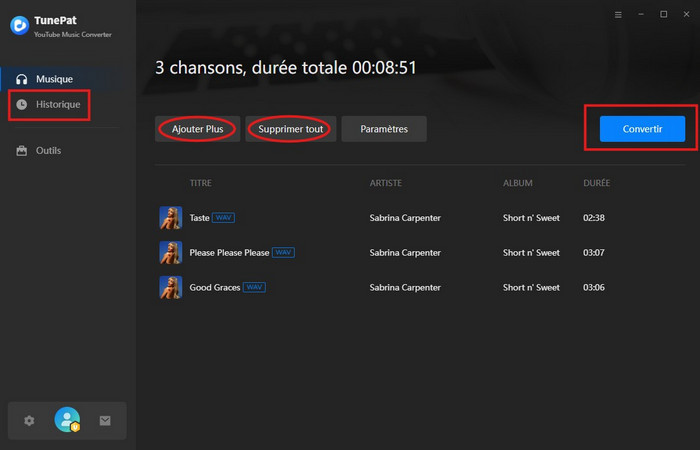Switch to the Historique tab
Image resolution: width=700 pixels, height=450 pixels.
57,104
